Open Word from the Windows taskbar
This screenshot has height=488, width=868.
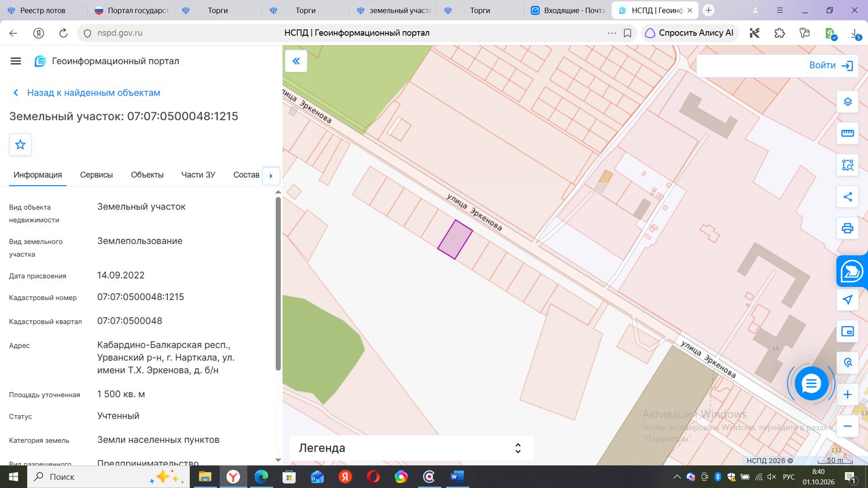(x=457, y=477)
